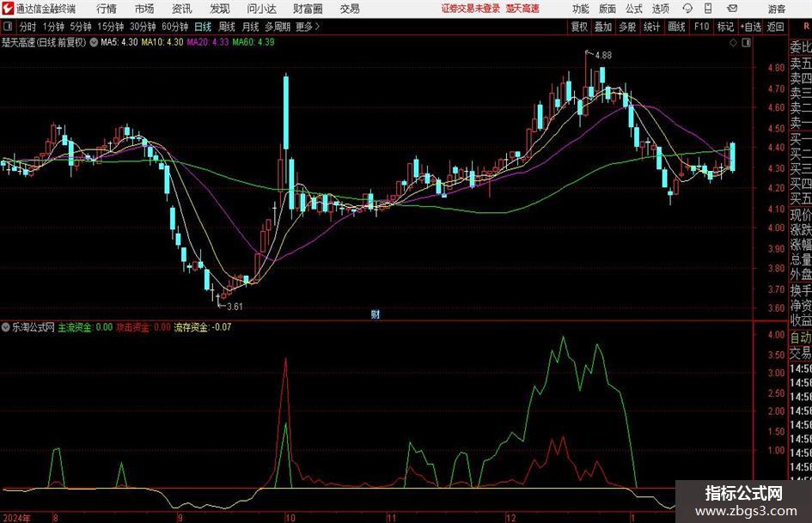Screen dimensions: 812x523
Task: Click the 复权 button
Action: (579, 27)
